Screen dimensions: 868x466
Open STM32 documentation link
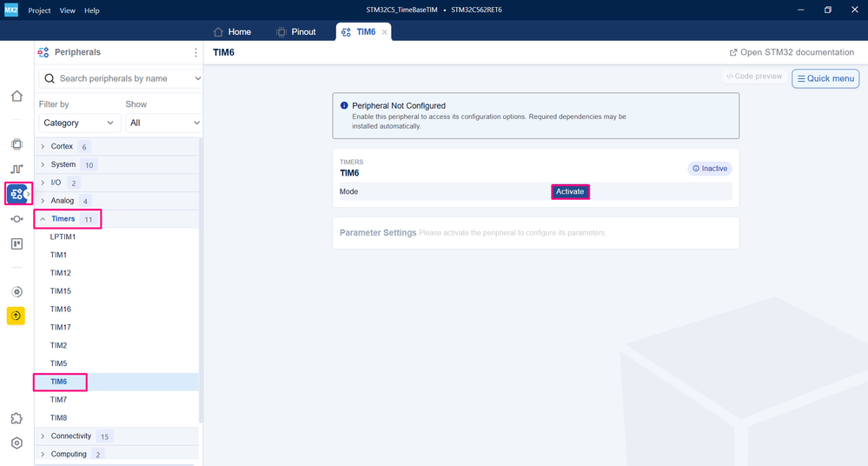click(x=792, y=52)
